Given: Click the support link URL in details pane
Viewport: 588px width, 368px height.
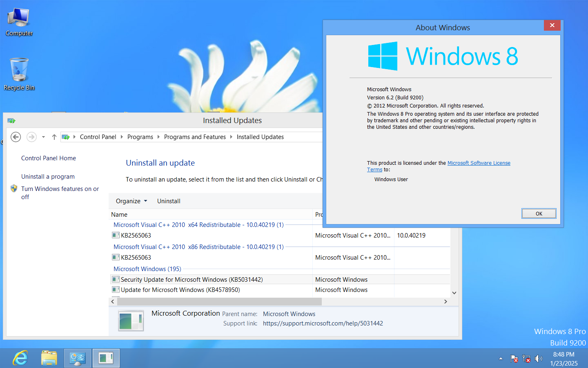Looking at the screenshot, I should coord(323,323).
